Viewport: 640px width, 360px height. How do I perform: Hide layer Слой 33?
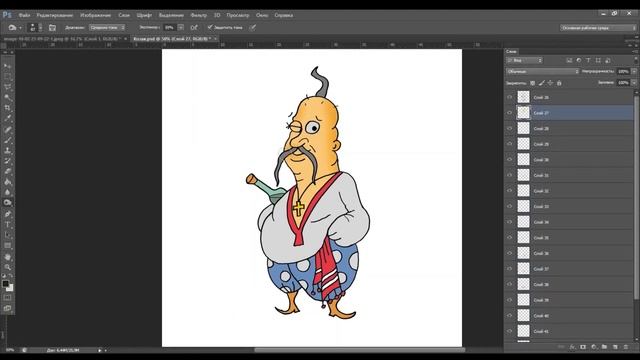509,206
